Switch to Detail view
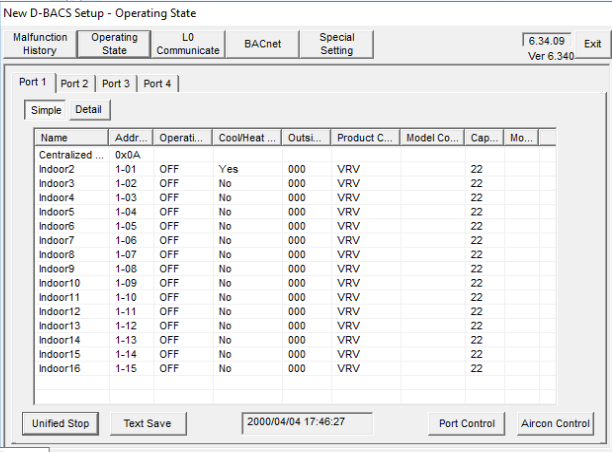This screenshot has height=452, width=612. click(x=88, y=109)
